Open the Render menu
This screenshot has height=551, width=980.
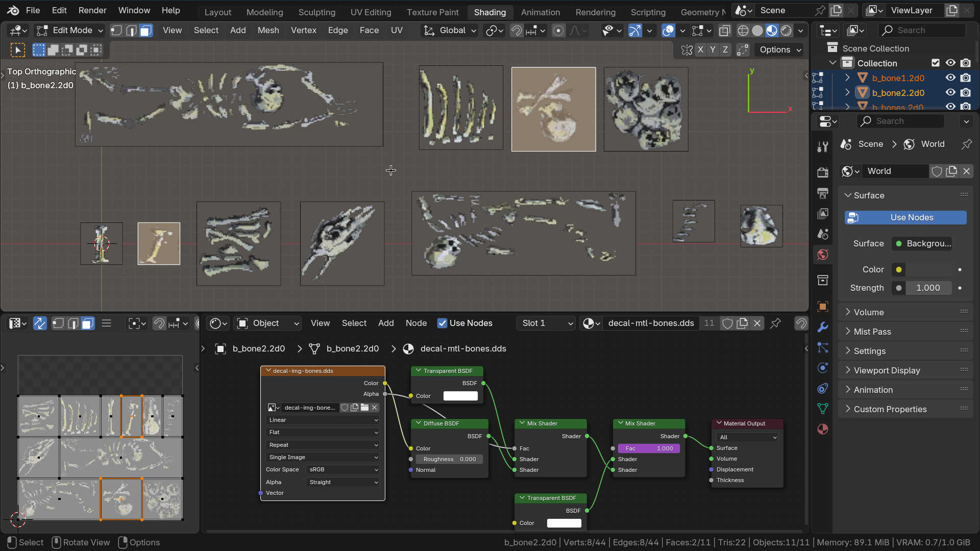(x=92, y=10)
